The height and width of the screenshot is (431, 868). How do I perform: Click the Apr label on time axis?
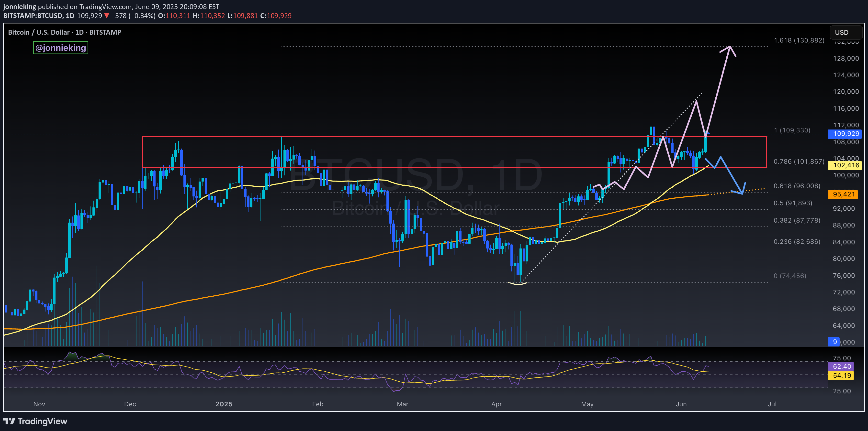(497, 404)
